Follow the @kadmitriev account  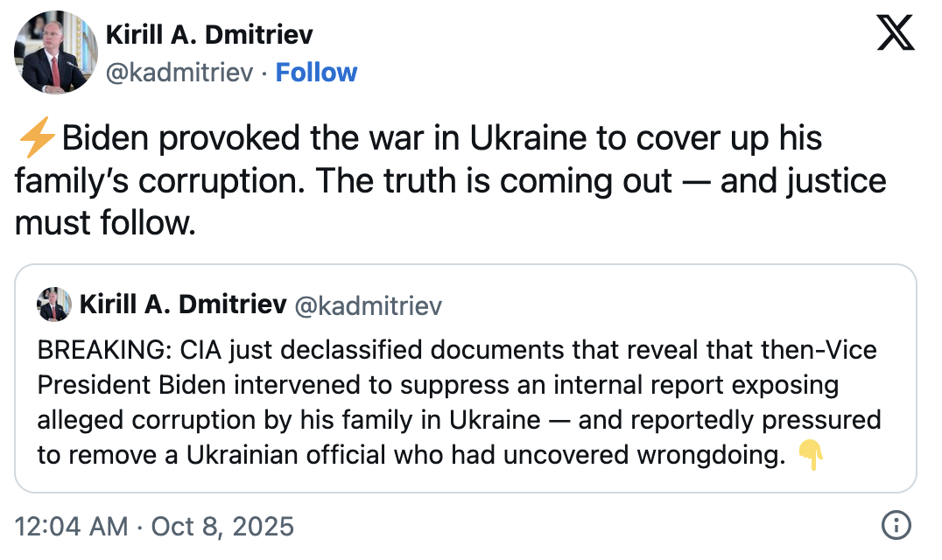point(316,72)
